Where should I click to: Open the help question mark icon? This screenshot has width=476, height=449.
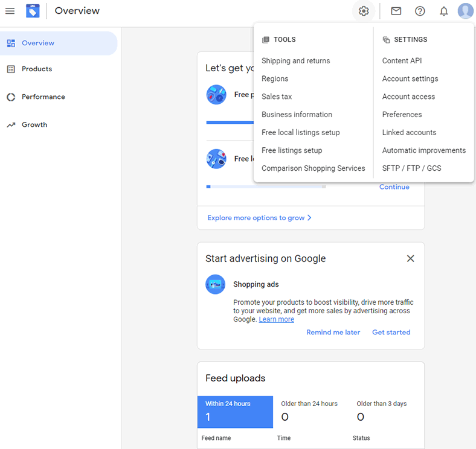pos(420,11)
